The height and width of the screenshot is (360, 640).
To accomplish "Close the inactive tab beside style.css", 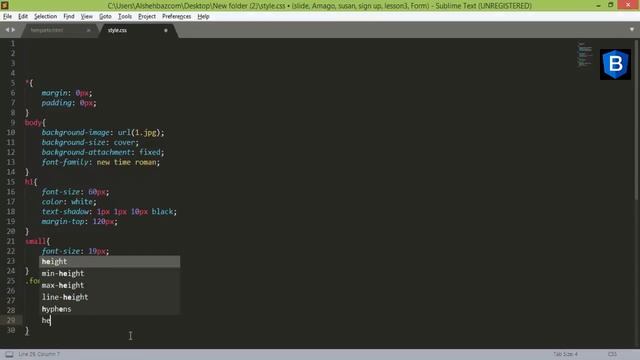I will click(x=89, y=30).
